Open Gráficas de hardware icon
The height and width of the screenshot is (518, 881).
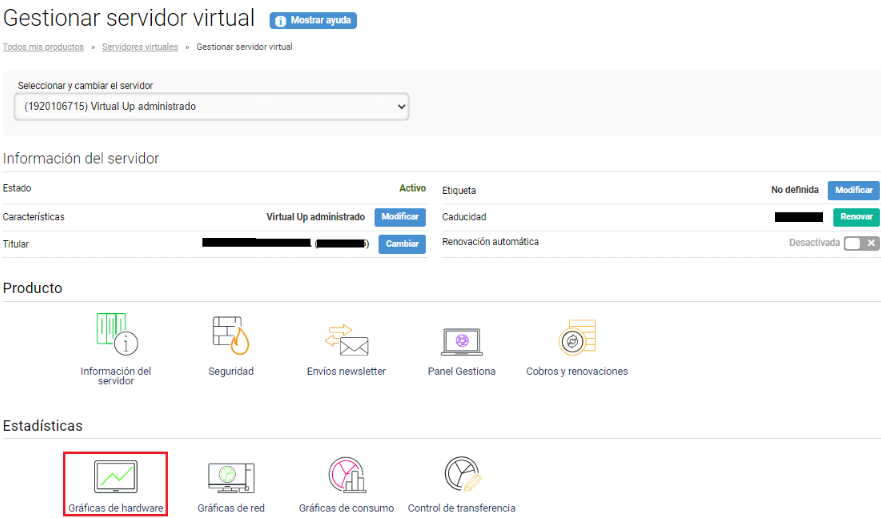pyautogui.click(x=115, y=475)
